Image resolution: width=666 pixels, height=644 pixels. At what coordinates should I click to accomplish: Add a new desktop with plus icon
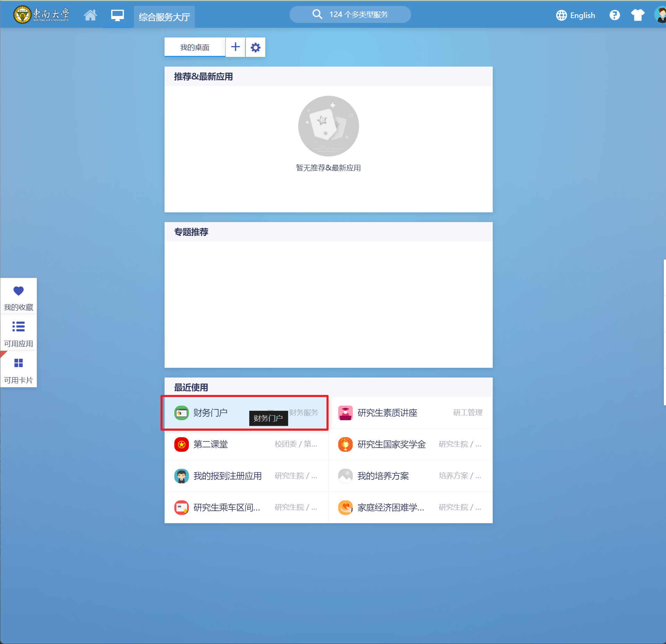tap(235, 47)
